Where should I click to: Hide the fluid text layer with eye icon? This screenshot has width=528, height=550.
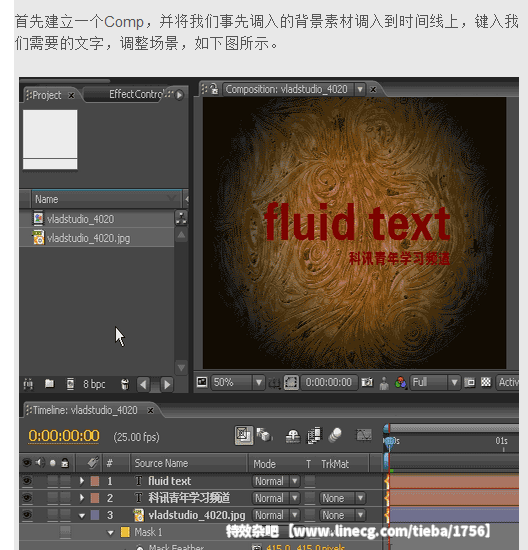coord(27,481)
